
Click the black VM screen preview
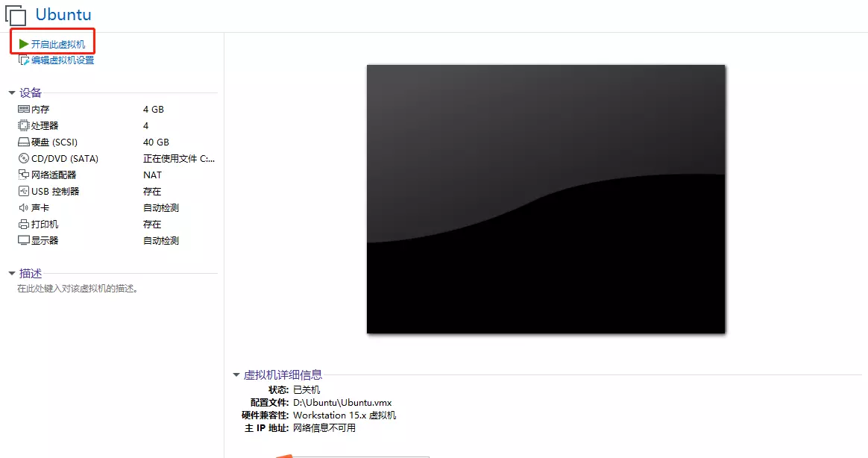(545, 198)
